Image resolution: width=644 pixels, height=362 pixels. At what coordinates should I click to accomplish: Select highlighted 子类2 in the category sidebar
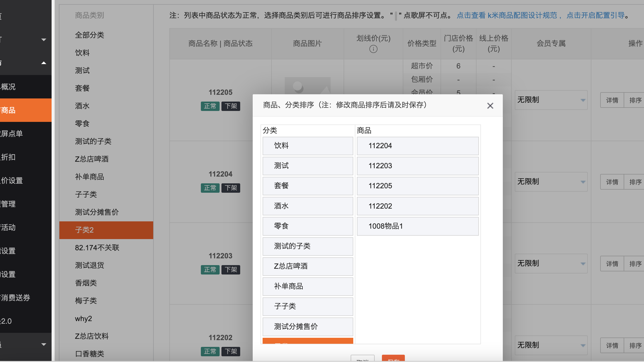[x=106, y=230]
